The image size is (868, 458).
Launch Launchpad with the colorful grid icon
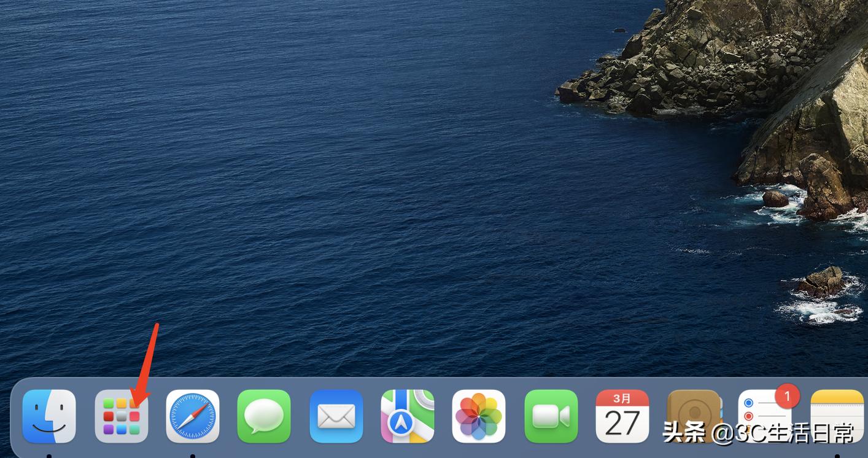click(x=121, y=416)
